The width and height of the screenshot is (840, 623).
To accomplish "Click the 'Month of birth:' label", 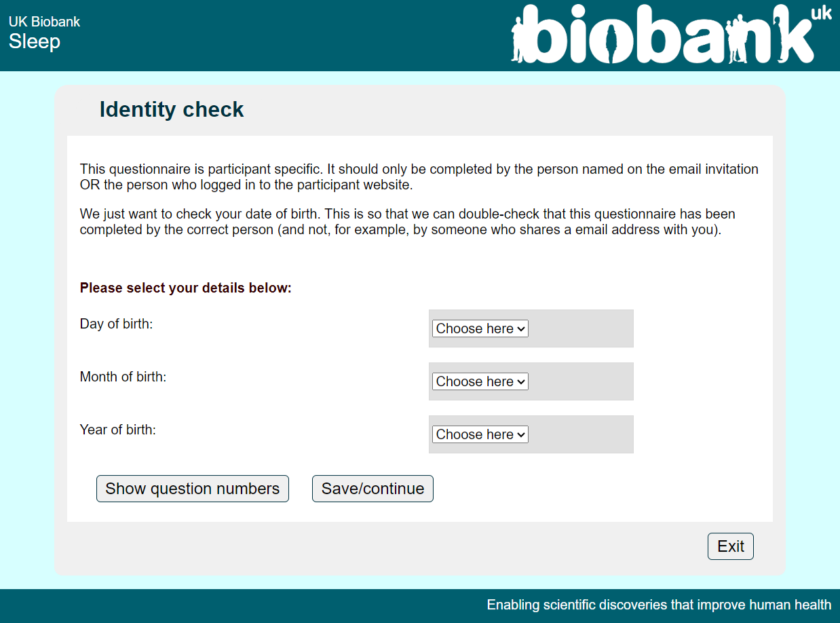I will click(x=123, y=377).
